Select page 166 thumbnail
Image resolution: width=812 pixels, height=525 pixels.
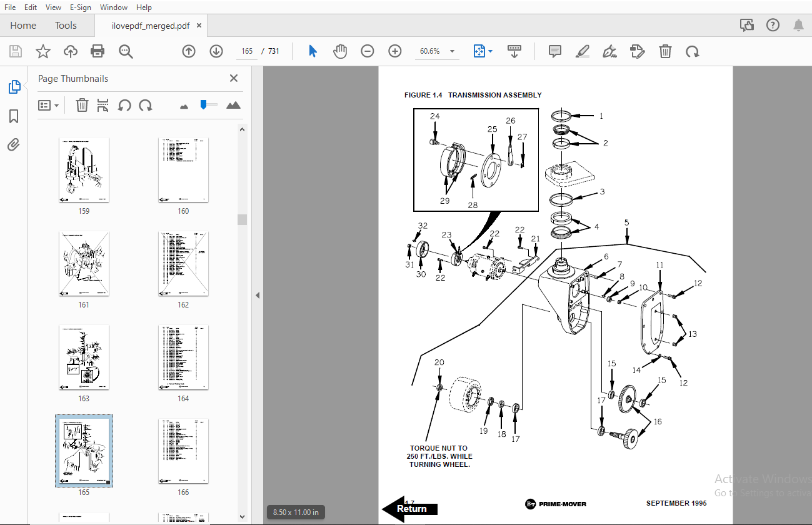coord(183,451)
